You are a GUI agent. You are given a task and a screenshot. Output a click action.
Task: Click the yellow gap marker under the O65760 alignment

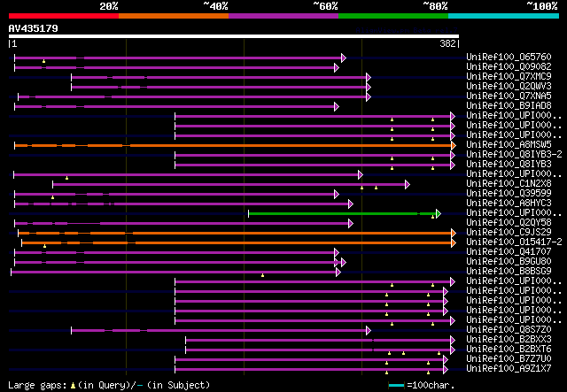click(x=43, y=61)
